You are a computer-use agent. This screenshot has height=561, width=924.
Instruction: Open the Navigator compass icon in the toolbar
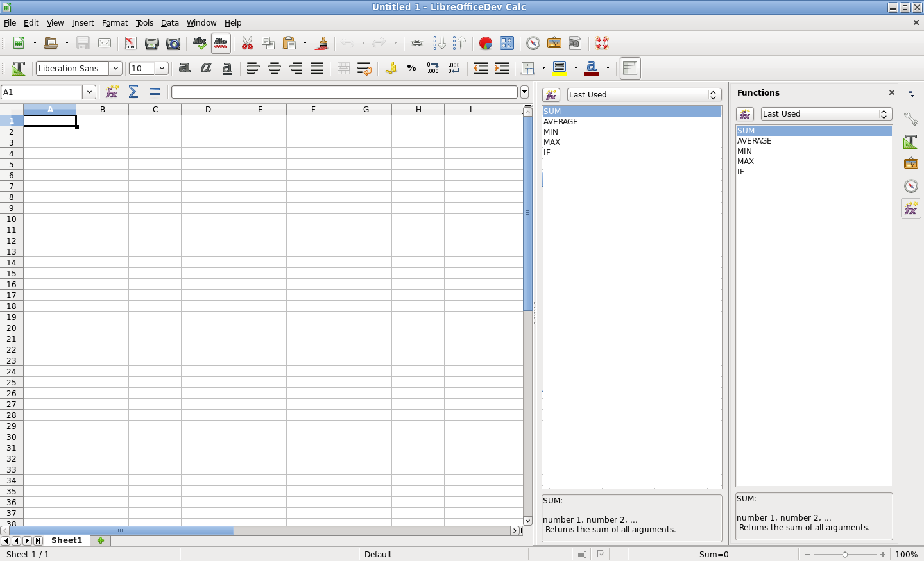(x=533, y=44)
